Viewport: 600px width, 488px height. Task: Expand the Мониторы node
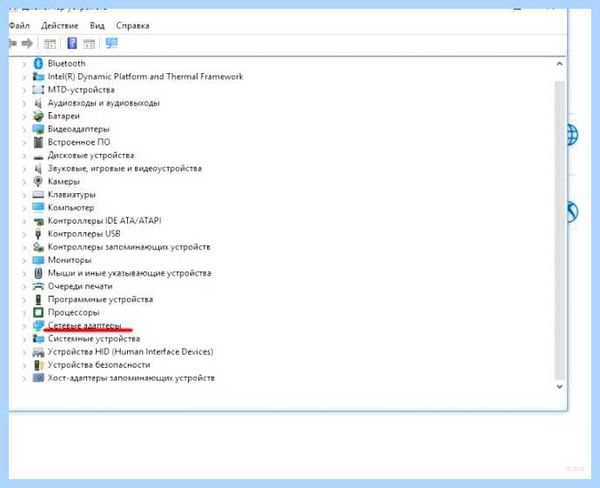[x=24, y=260]
